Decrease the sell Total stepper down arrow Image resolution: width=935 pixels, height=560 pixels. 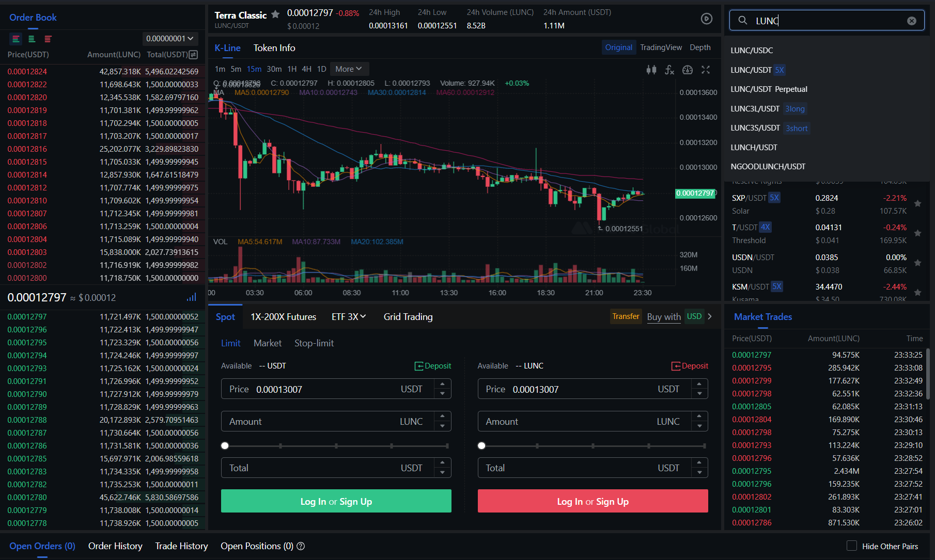tap(699, 473)
